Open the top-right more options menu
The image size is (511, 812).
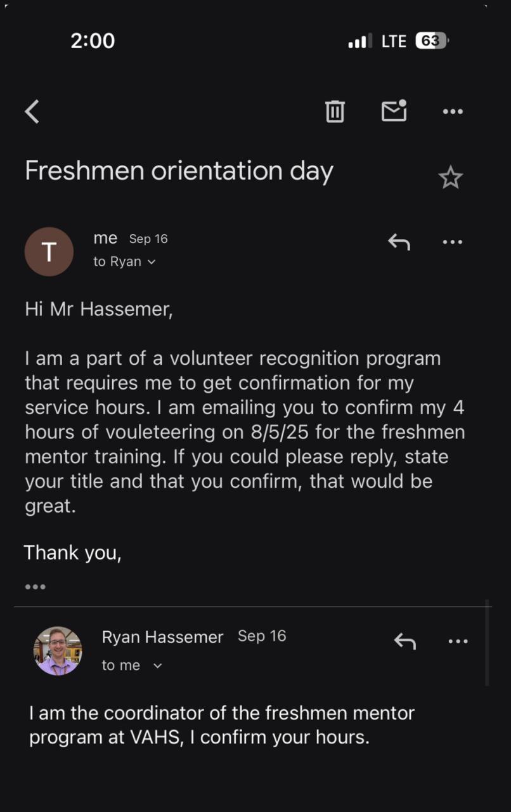tap(453, 112)
